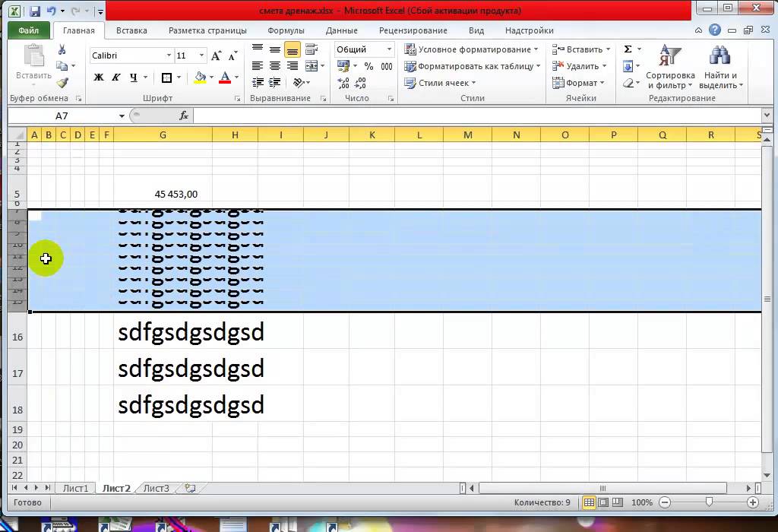Open underline style dropdown arrow

click(x=145, y=78)
